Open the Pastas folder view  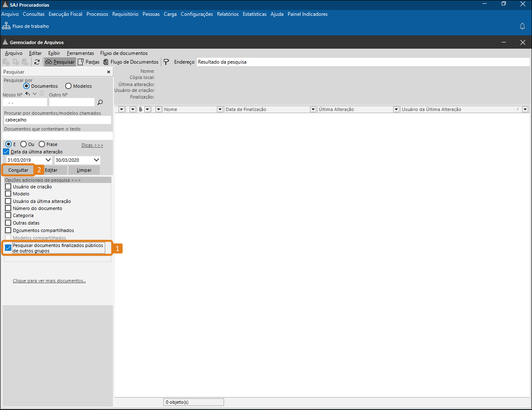[89, 62]
